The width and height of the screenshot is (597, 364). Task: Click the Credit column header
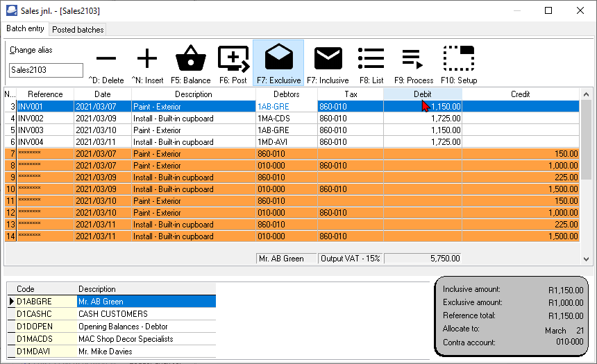pyautogui.click(x=521, y=94)
